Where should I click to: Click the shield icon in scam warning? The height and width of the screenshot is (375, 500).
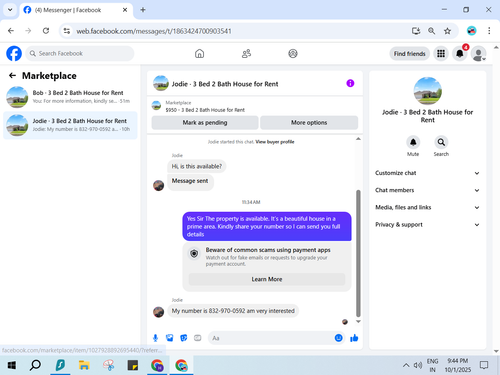point(194,254)
